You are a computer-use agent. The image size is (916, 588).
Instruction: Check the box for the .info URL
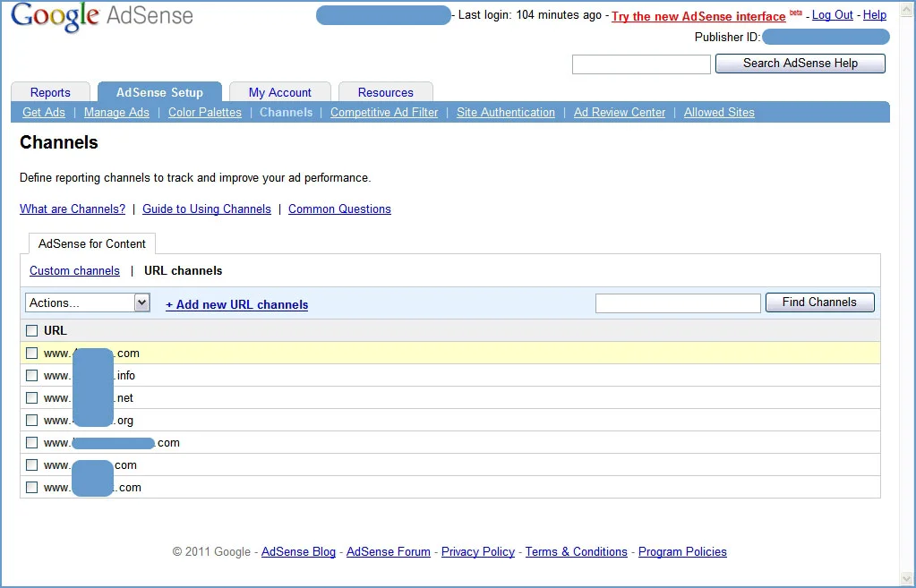32,376
